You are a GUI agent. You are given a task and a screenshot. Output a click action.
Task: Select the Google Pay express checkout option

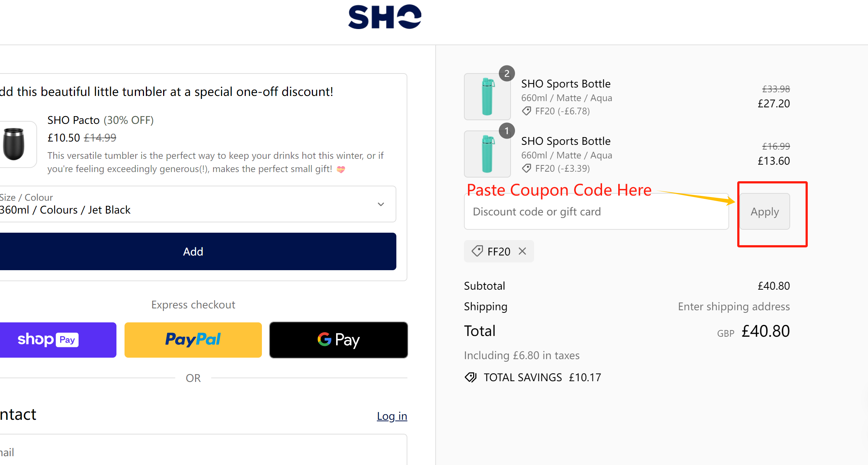click(x=338, y=340)
